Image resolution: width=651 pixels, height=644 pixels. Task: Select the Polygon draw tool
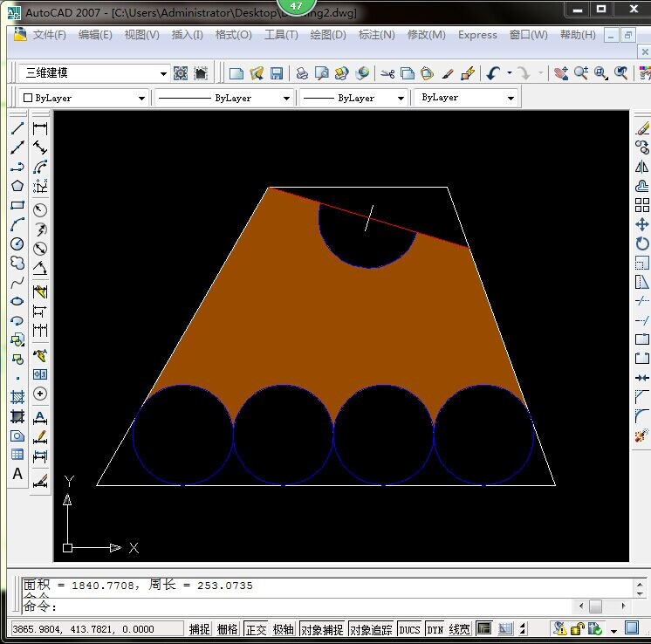17,186
